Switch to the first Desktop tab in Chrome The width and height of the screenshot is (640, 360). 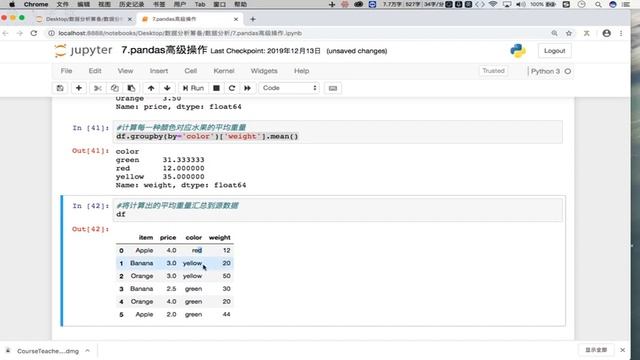[83, 19]
